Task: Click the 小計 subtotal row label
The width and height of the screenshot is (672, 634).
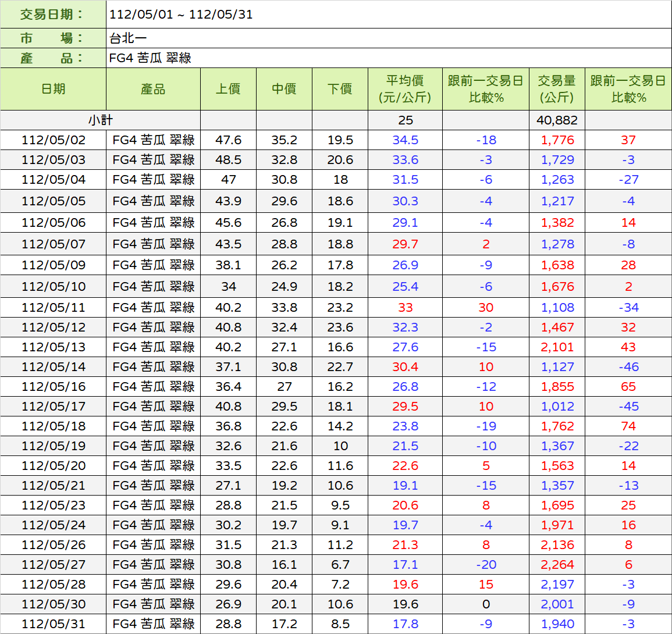Action: point(100,120)
